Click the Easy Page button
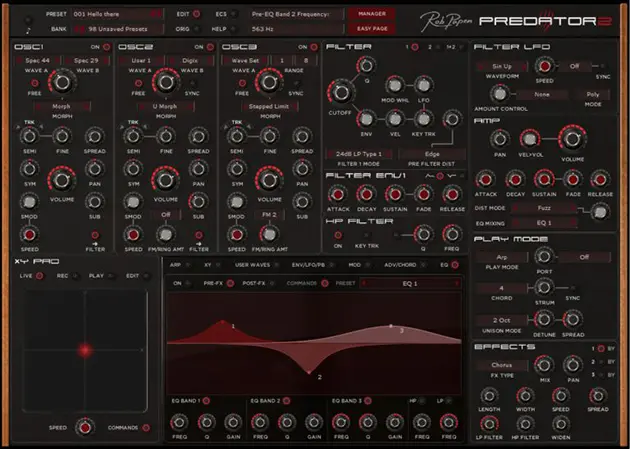The image size is (630, 449). pos(370,29)
